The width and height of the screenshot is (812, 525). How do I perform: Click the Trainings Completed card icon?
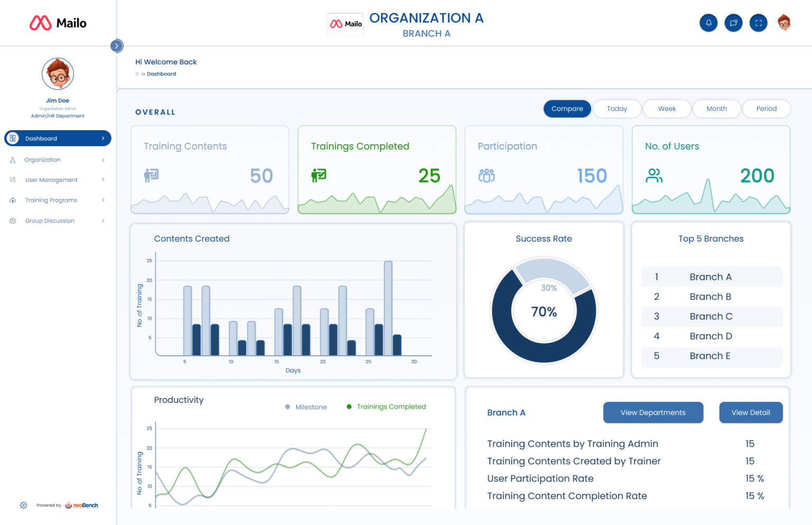pos(318,175)
